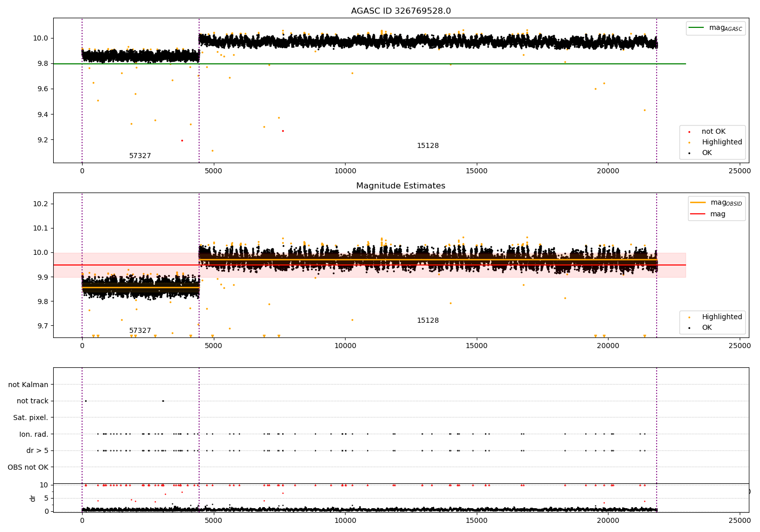The width and height of the screenshot is (760, 532).
Task: Click the "5000" x-tick under the top plot
Action: click(213, 171)
